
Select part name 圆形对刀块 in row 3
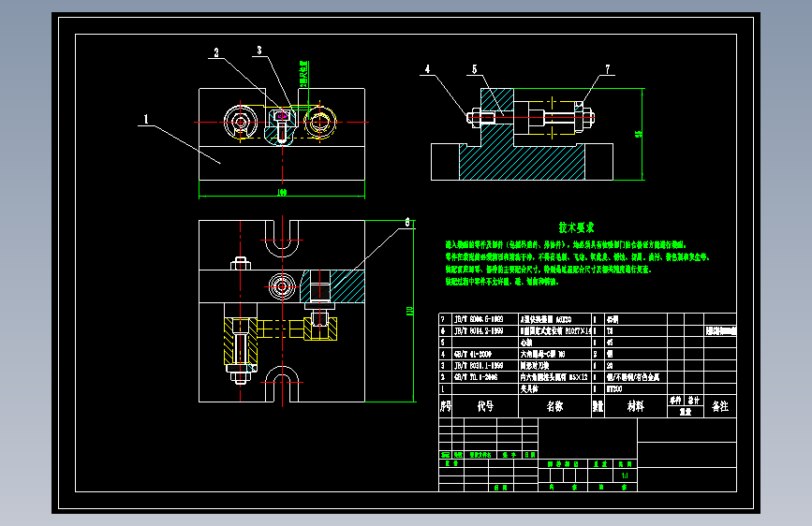coord(535,366)
